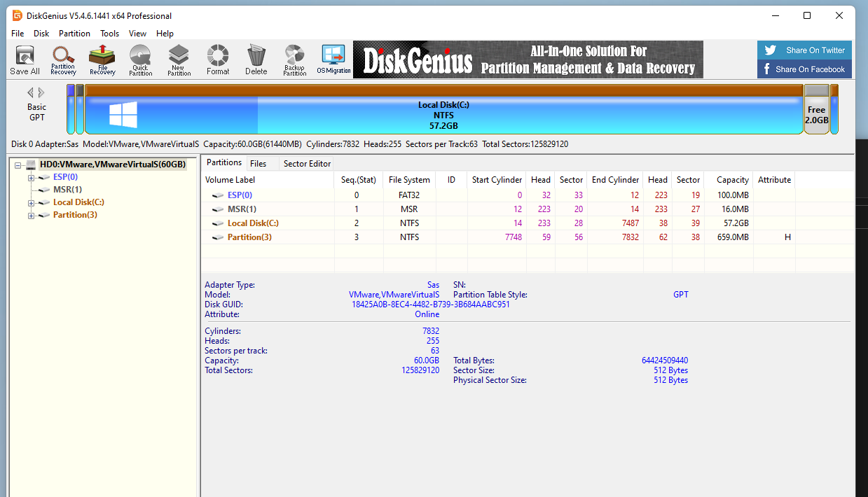Click the Total Bytes value 64424509440

click(664, 360)
